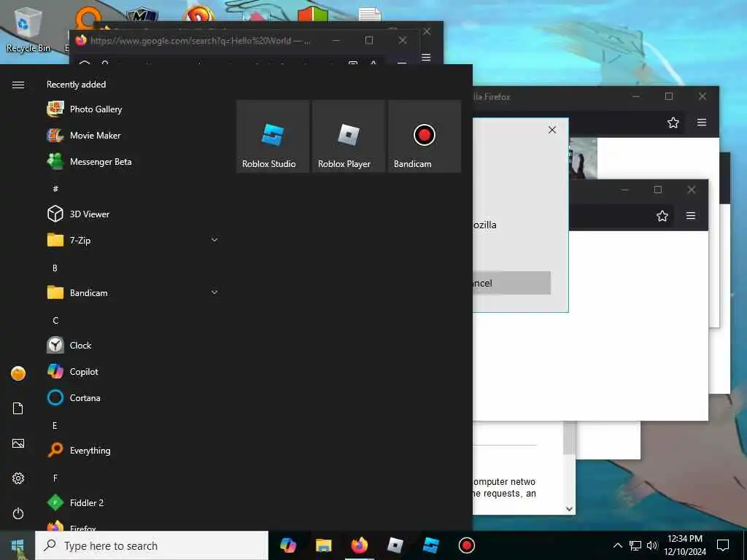Screen dimensions: 747x560
Task: Expand the Start menu hamburger button
Action: pyautogui.click(x=18, y=85)
